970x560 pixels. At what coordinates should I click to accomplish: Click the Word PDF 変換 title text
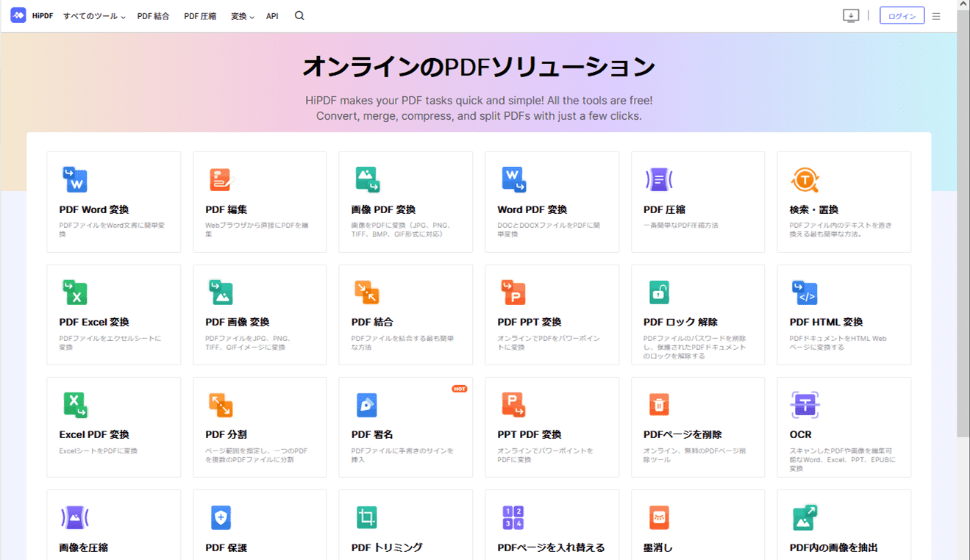coord(532,209)
